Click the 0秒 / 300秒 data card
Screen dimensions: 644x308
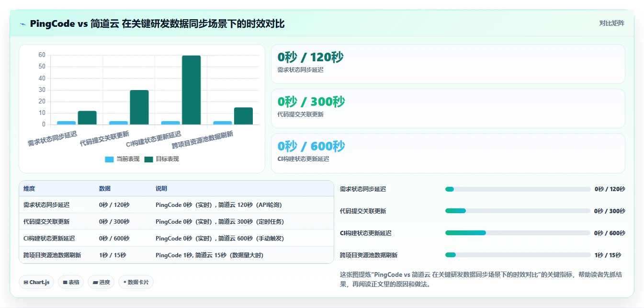(x=448, y=109)
